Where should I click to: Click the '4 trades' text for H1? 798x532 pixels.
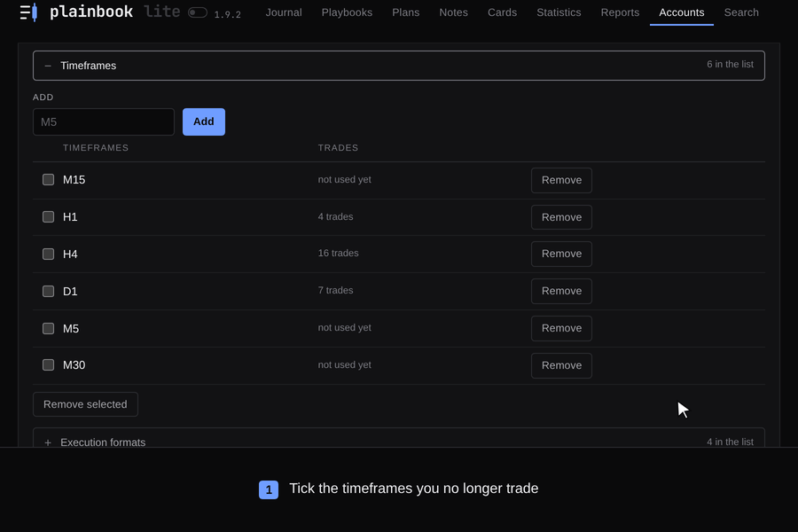[x=335, y=216]
